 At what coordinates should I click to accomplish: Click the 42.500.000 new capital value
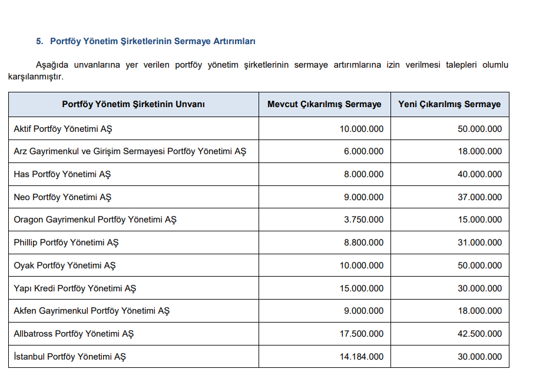pyautogui.click(x=479, y=334)
